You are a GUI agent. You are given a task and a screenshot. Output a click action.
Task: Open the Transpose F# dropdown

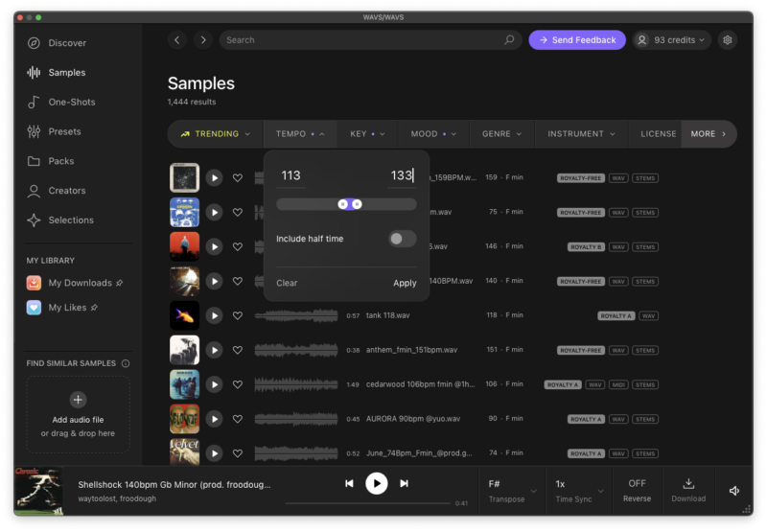(509, 490)
